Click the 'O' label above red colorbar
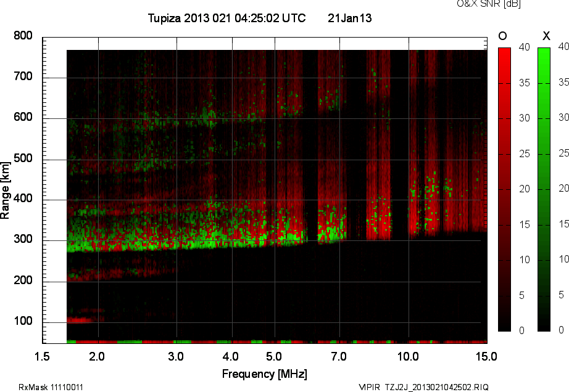The height and width of the screenshot is (392, 569). (x=503, y=35)
